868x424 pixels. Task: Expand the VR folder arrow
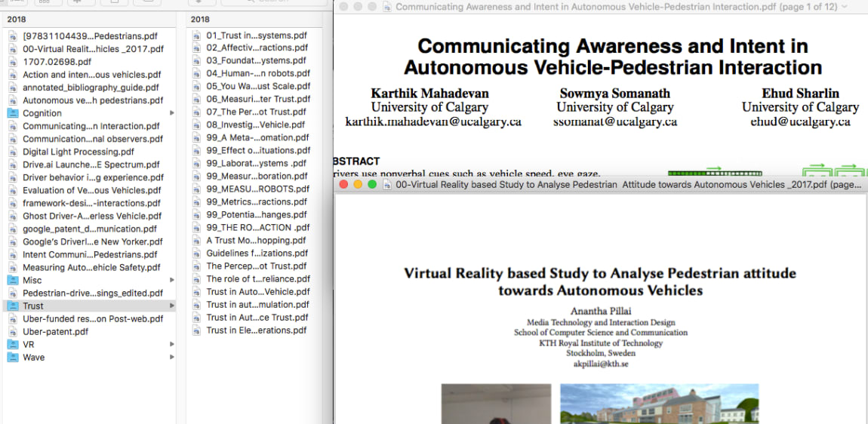[171, 344]
